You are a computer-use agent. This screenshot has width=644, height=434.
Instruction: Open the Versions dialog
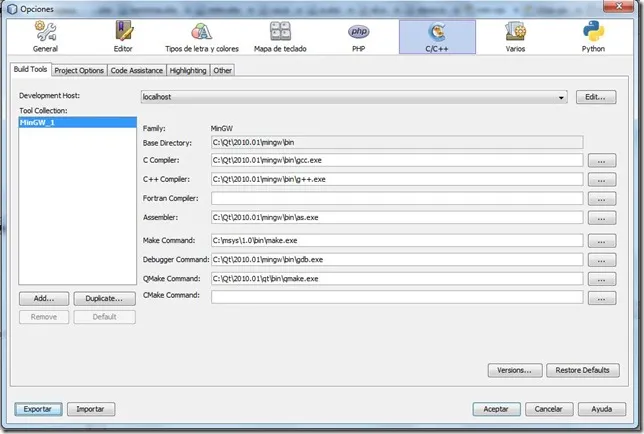515,370
